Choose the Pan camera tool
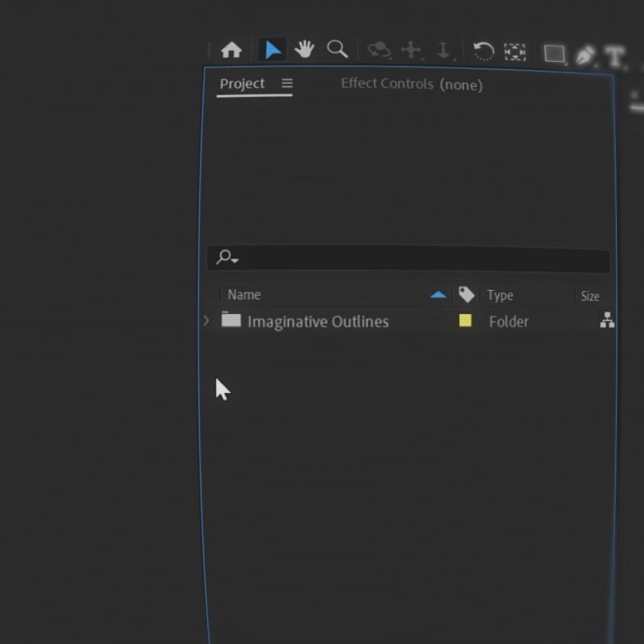644x644 pixels. 412,50
